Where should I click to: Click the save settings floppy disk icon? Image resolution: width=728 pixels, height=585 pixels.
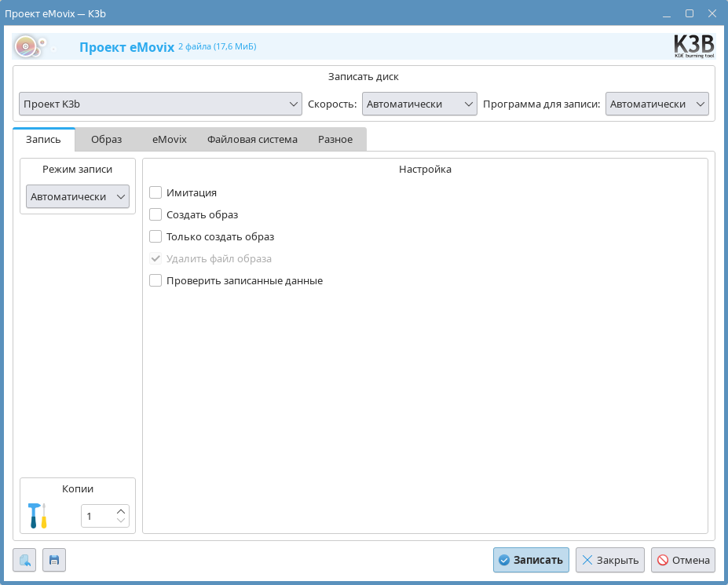coord(54,560)
